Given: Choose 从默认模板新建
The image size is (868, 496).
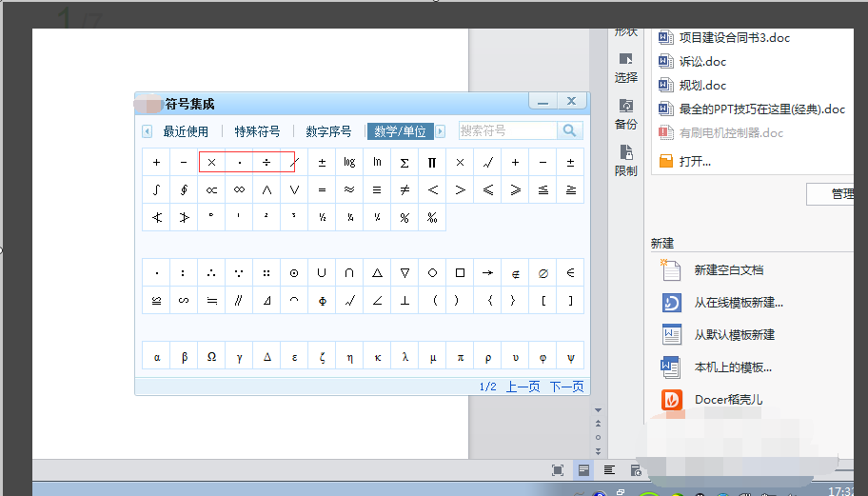Looking at the screenshot, I should point(718,335).
